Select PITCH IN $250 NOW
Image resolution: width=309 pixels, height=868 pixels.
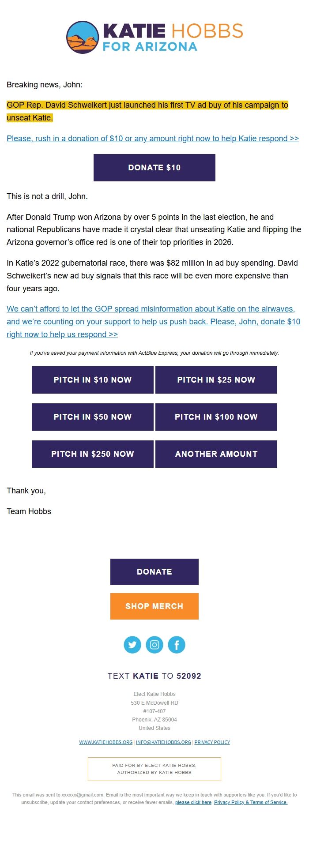(x=92, y=454)
